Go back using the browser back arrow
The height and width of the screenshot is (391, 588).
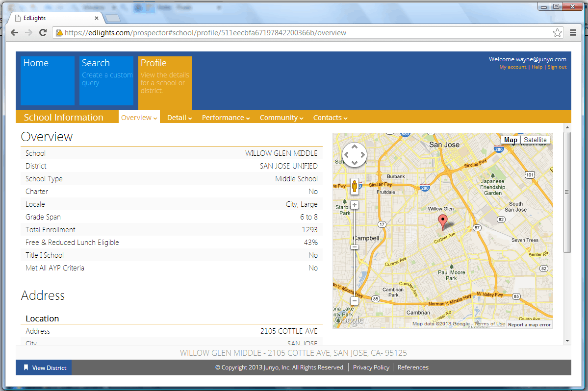pyautogui.click(x=14, y=32)
